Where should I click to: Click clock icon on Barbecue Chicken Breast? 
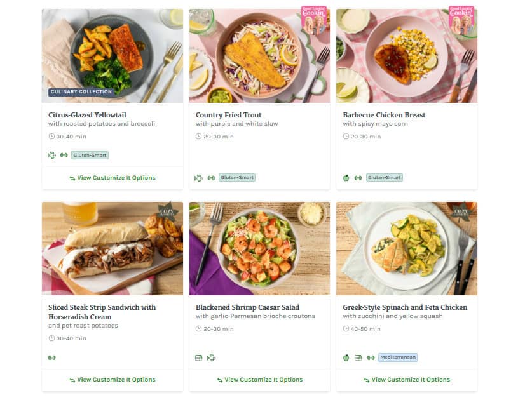point(346,137)
